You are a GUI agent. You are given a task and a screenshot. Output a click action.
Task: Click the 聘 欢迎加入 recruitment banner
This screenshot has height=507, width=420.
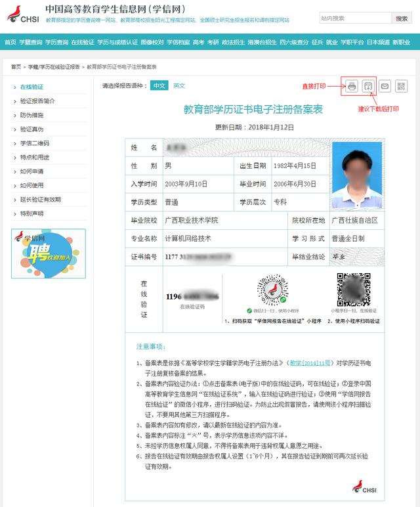click(49, 253)
